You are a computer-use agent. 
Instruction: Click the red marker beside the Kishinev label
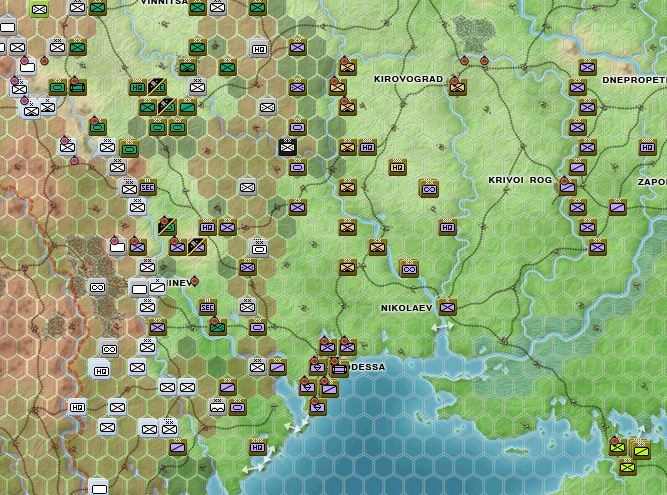tap(194, 281)
